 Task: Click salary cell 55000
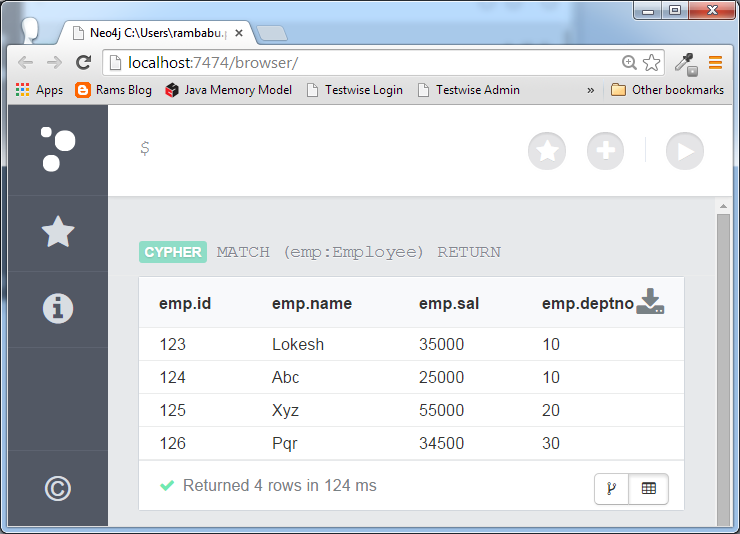[x=442, y=410]
